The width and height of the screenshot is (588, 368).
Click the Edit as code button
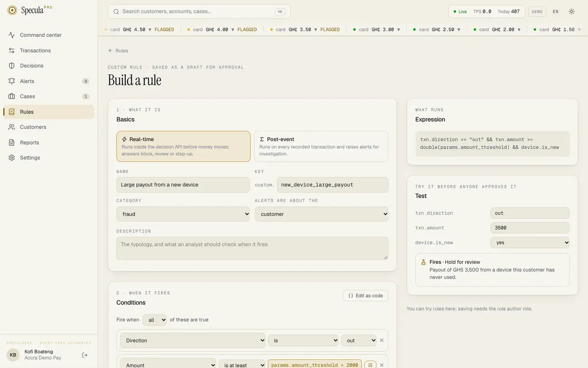pos(365,296)
